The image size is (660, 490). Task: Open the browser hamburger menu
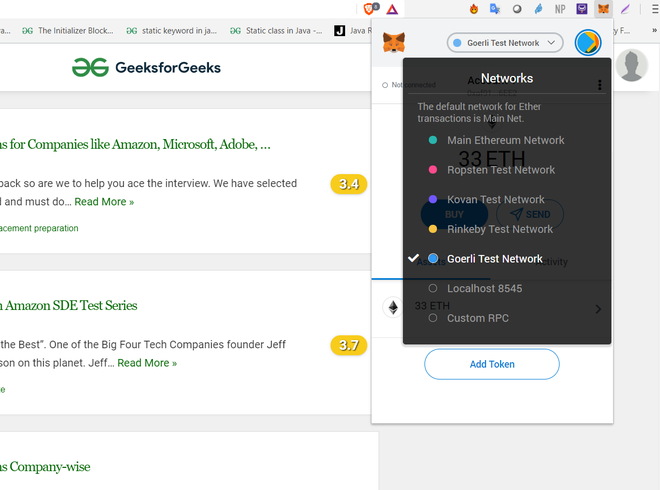tap(655, 9)
